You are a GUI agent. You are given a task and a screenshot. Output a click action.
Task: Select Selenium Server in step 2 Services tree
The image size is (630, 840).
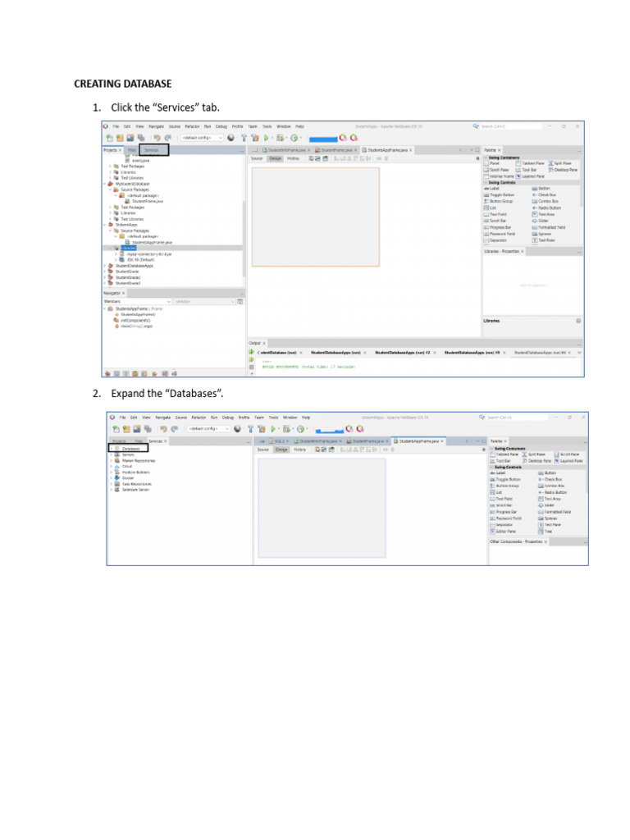tap(136, 490)
